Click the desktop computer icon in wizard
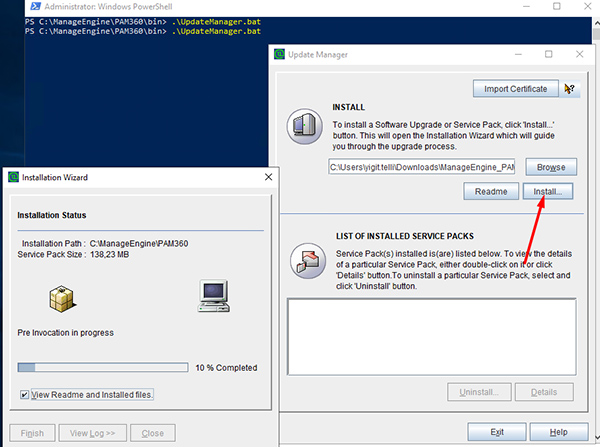This screenshot has width=600, height=447. pos(214,296)
